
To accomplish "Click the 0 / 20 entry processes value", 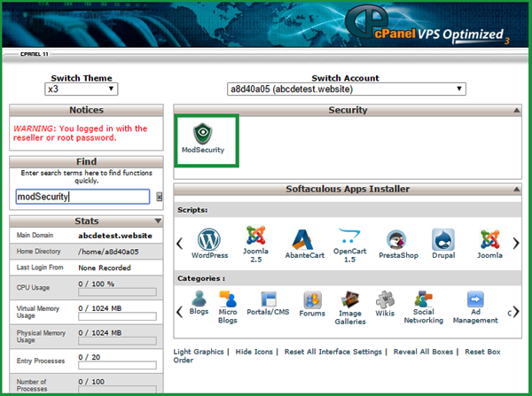I will tap(90, 357).
